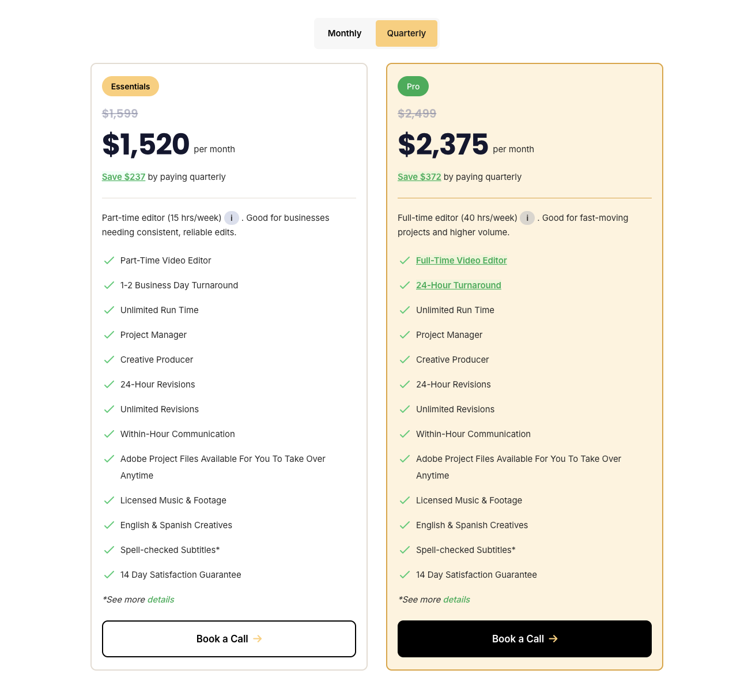This screenshot has height=700, width=748.
Task: Click the Essentials plan info icon
Action: click(x=232, y=218)
